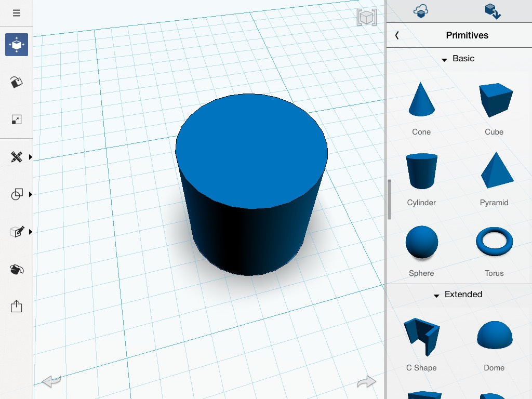
Task: Open the cloud parts library
Action: pos(421,11)
